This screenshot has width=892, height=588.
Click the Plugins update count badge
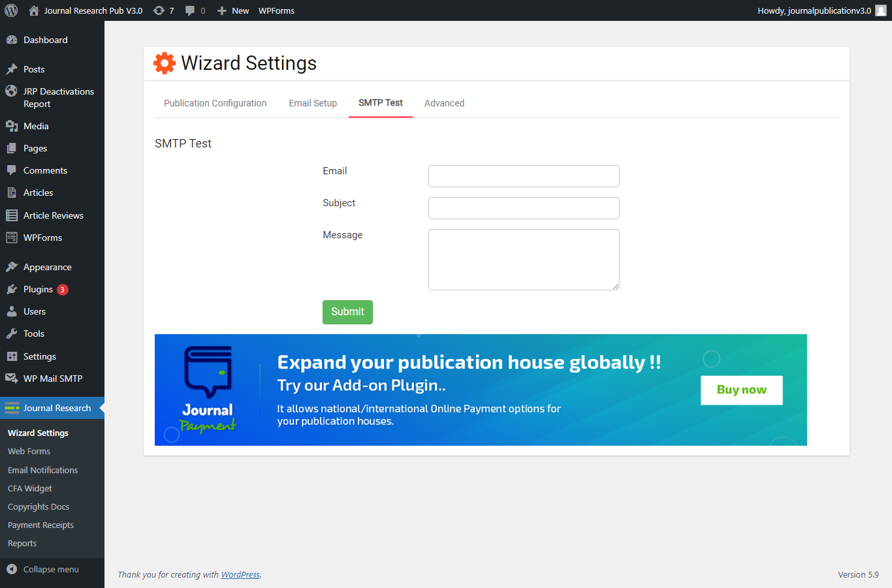tap(63, 290)
